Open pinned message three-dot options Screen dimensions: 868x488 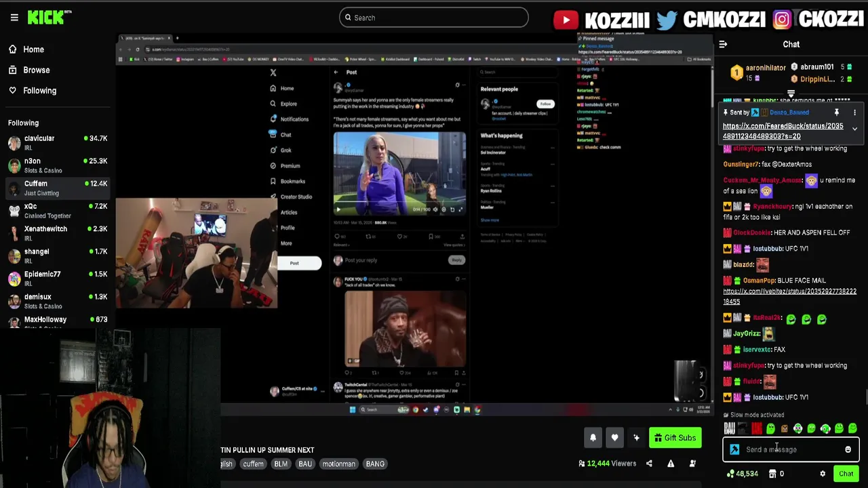click(x=854, y=113)
